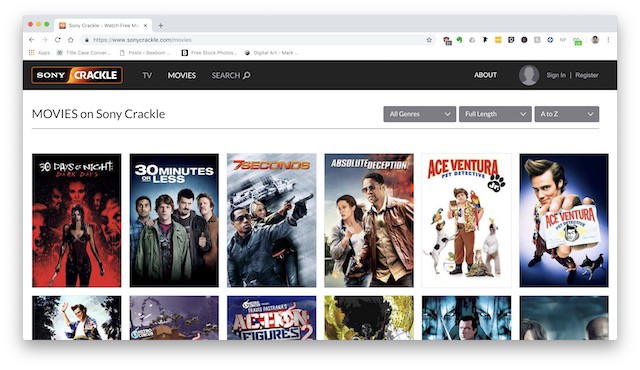Switch to the TV section
640x370 pixels.
147,75
